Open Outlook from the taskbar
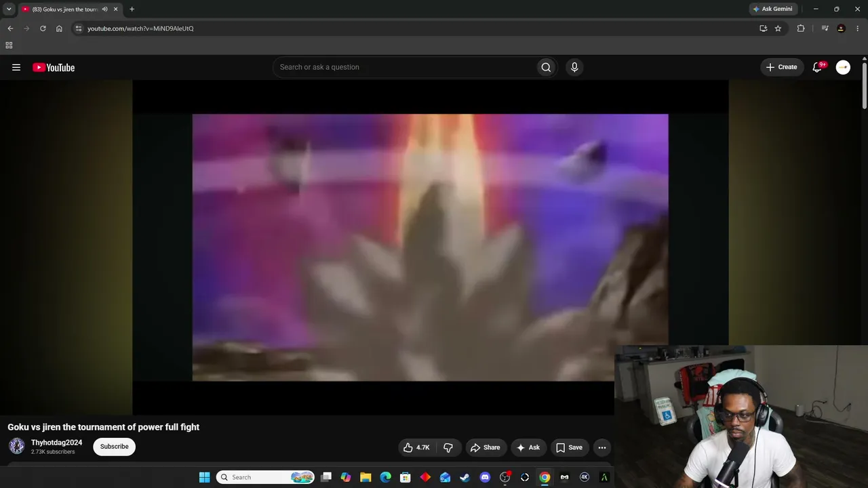 click(445, 477)
